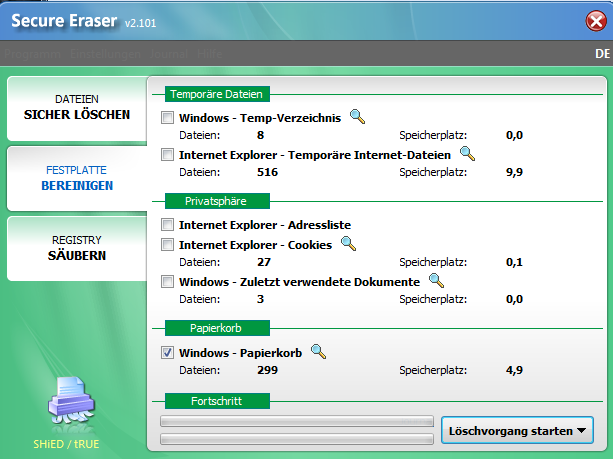This screenshot has height=459, width=613.
Task: Click storage value 0,1
Action: click(514, 262)
